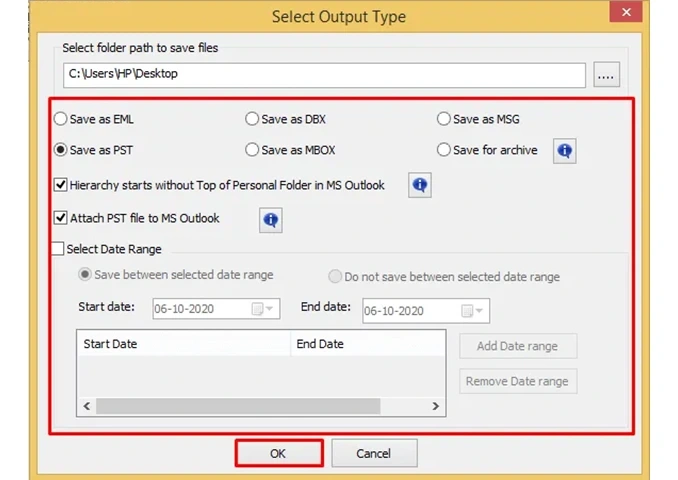Click info icon next to Save for archive
Viewport: 678px width, 480px height.
click(564, 151)
